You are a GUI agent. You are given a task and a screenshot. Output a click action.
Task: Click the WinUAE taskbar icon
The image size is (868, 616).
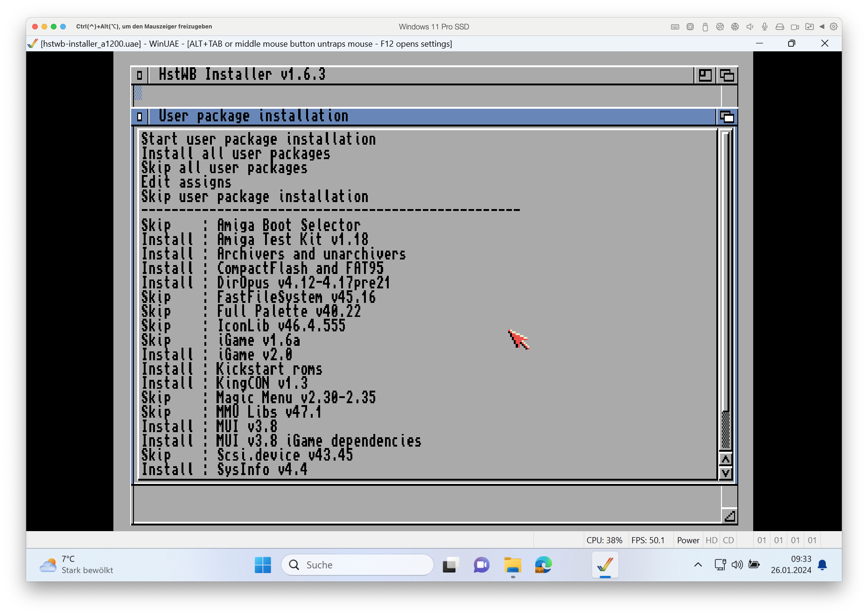(605, 565)
